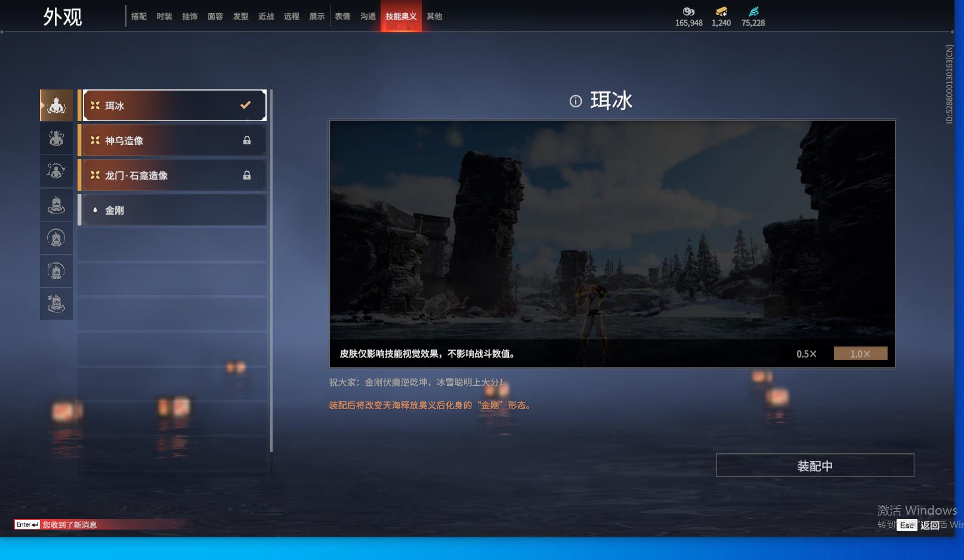
Task: Open the 展示 tab
Action: (317, 17)
